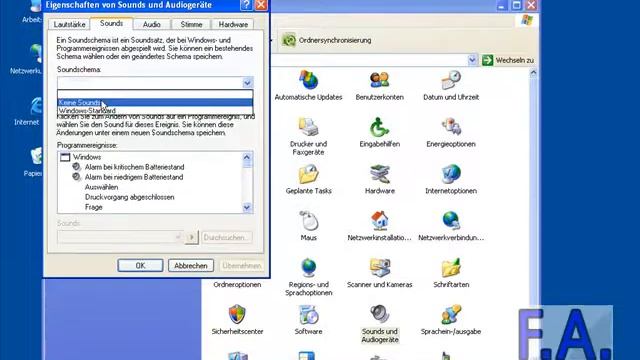Select the Frage program event
The height and width of the screenshot is (360, 640).
tap(93, 207)
